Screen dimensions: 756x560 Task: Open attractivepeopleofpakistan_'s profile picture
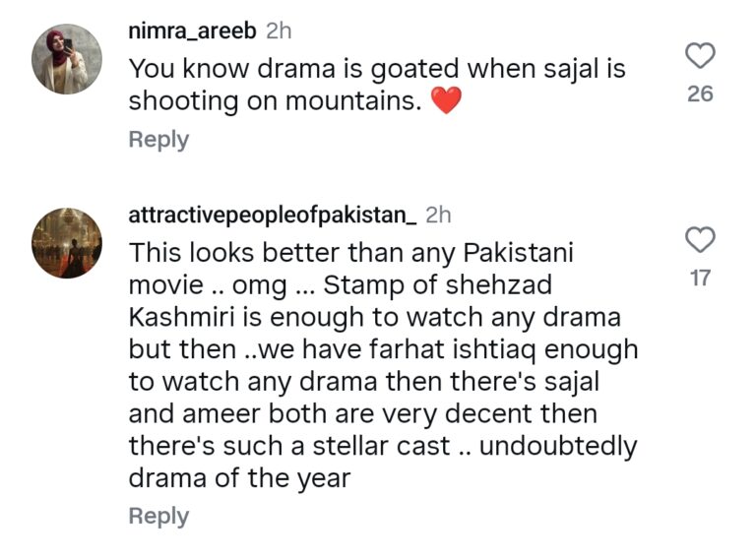[x=67, y=243]
